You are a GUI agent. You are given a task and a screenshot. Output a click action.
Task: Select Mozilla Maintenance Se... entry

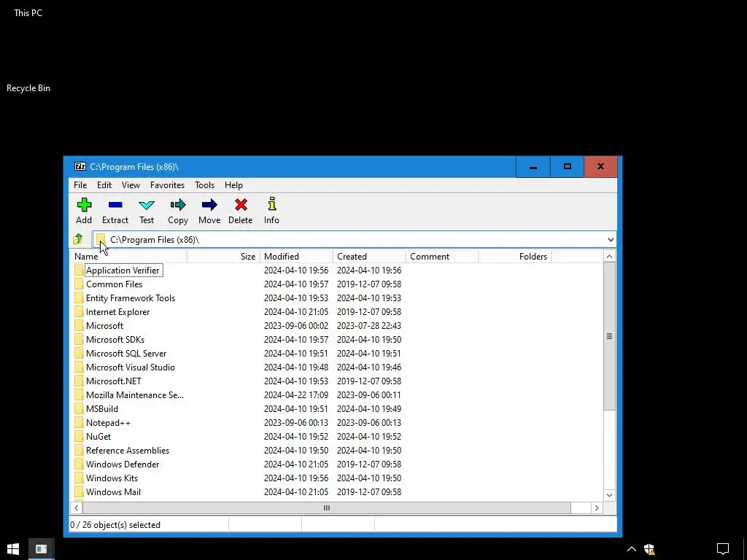point(135,394)
